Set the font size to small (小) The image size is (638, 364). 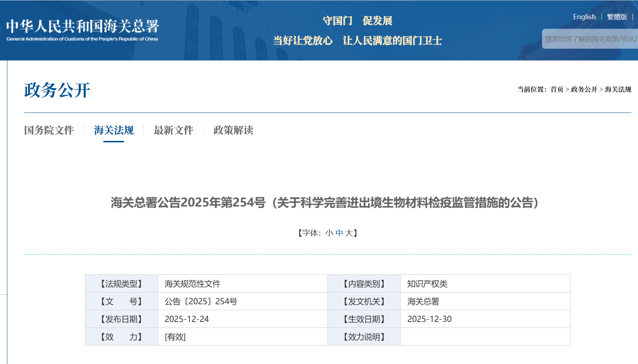329,233
